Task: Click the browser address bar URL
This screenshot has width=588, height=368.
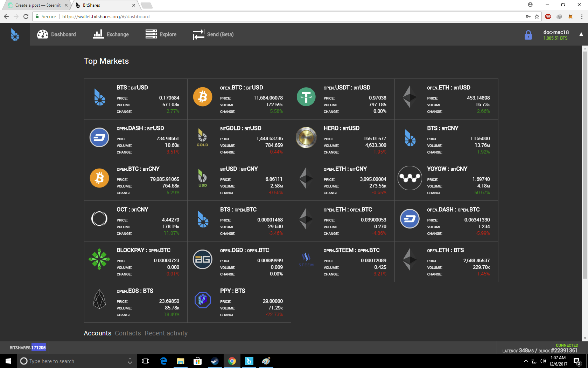Action: 106,16
